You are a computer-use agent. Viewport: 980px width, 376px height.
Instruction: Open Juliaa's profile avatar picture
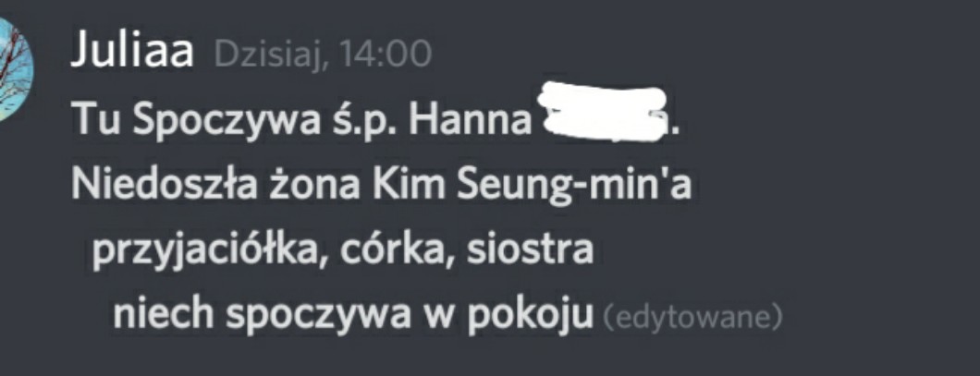coord(15,68)
